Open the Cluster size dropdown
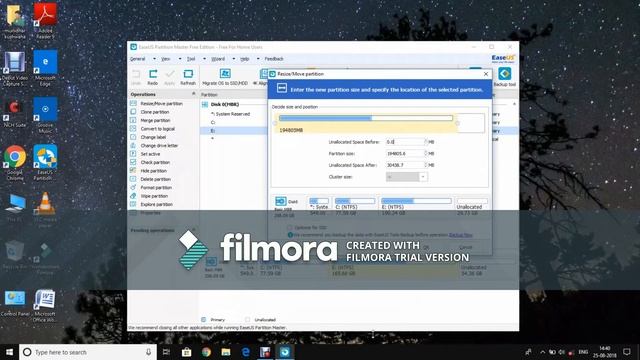Viewport: 640px width, 360px height. click(x=423, y=177)
